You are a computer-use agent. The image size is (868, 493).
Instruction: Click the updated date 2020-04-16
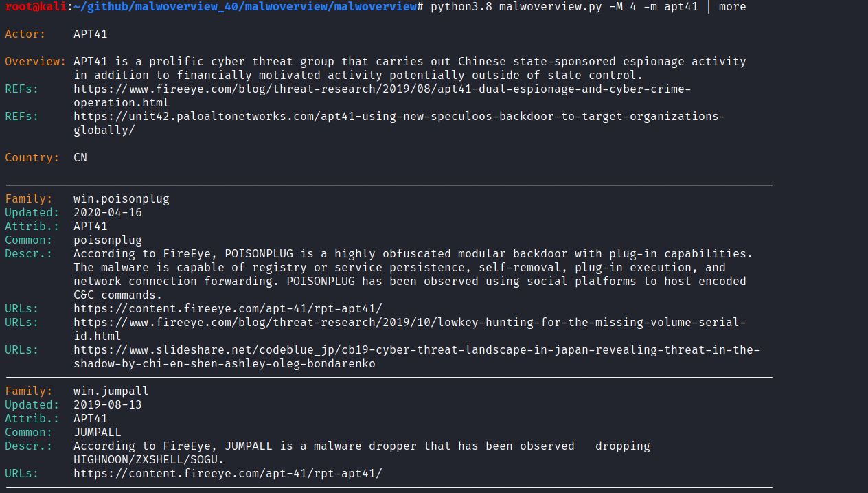pyautogui.click(x=108, y=212)
